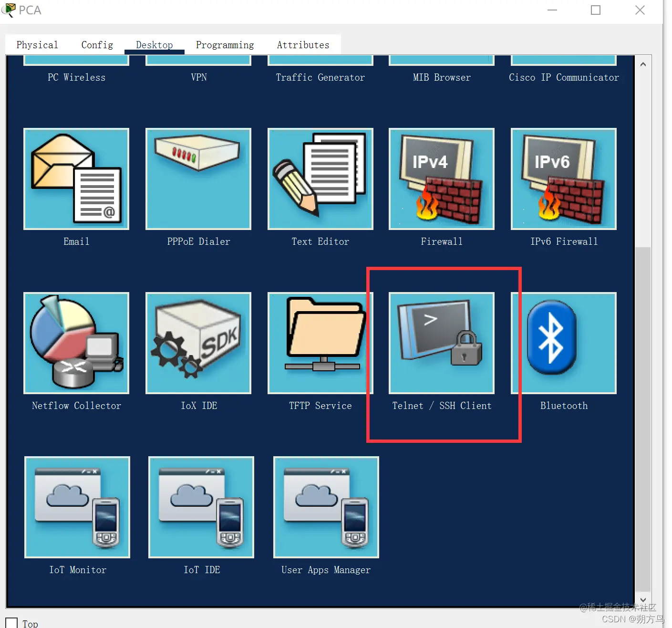Click the IoT IDE label
Screen dimensions: 672x628
pos(202,570)
